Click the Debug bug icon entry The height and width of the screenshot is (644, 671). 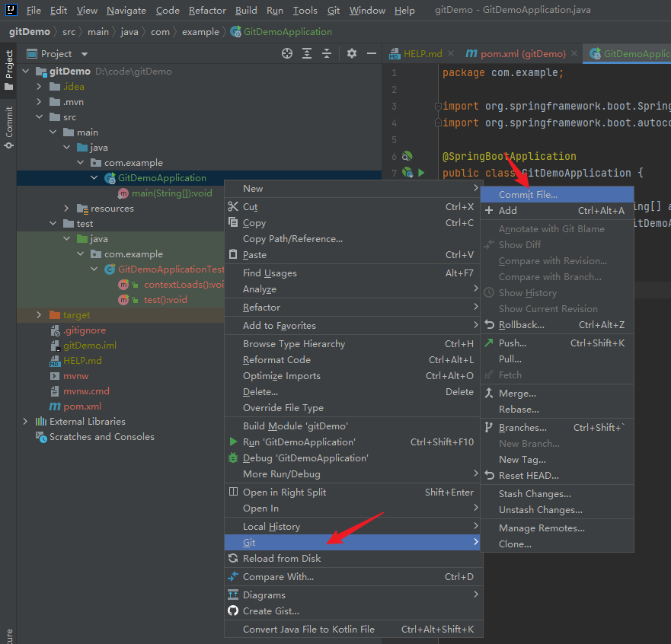coord(233,458)
